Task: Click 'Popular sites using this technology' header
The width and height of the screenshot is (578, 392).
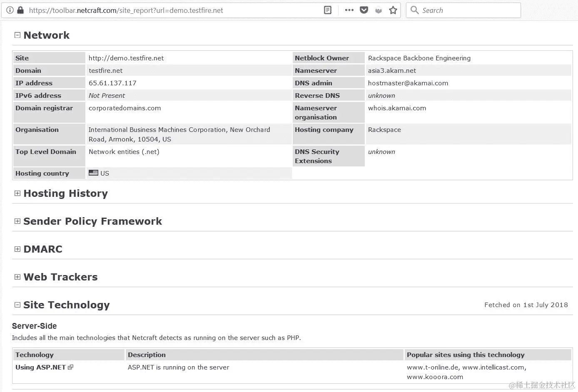Action: pos(488,355)
